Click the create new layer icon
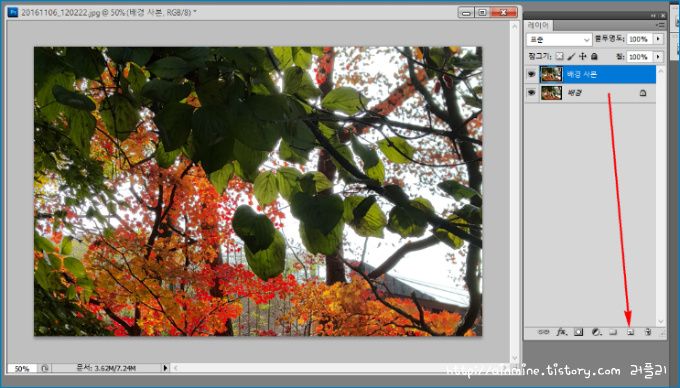Screen dimensions: 680x388 point(630,332)
